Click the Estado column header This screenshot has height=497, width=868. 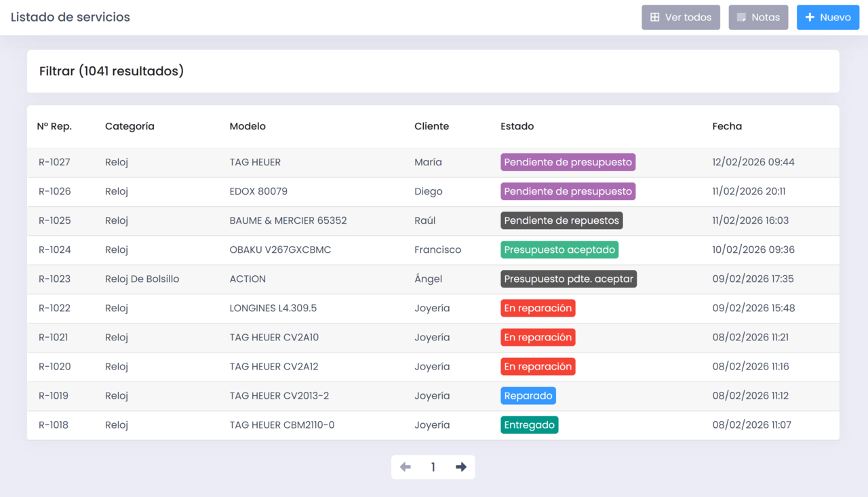(517, 126)
